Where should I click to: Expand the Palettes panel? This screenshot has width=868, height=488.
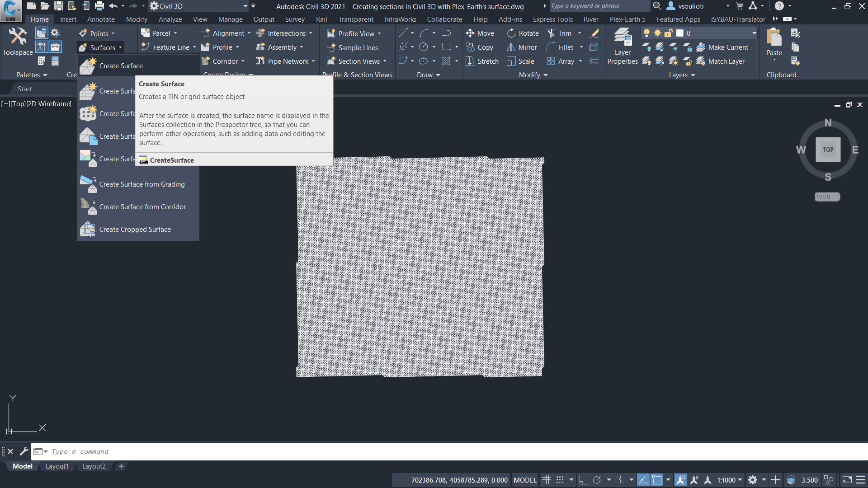[x=32, y=75]
